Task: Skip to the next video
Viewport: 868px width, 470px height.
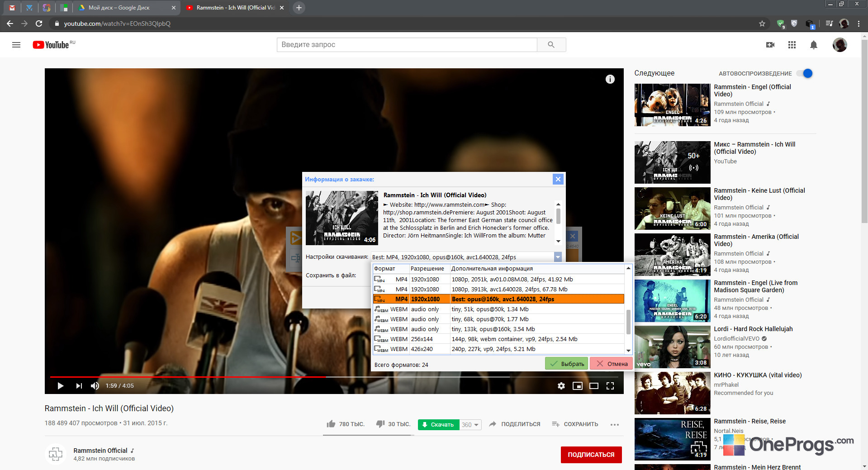Action: pos(79,386)
